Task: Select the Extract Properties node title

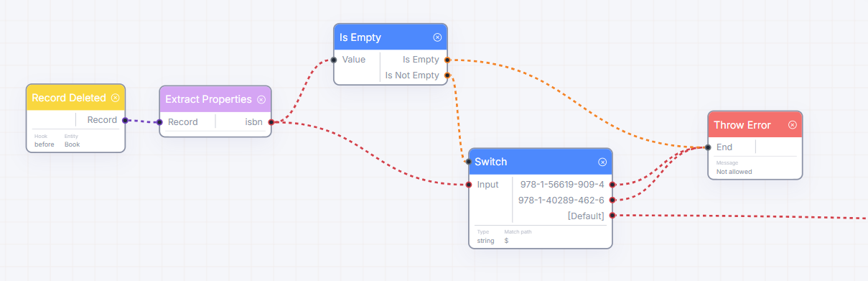Action: 208,99
